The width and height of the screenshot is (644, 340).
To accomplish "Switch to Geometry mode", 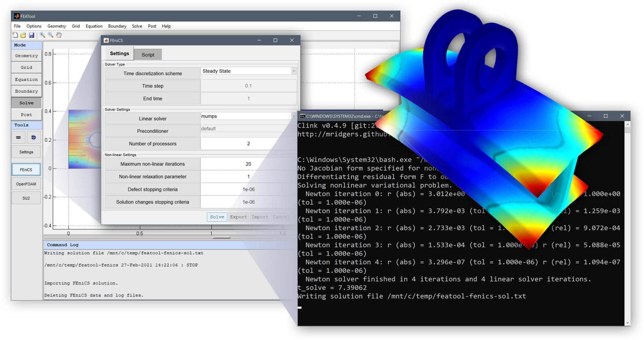I will pos(27,56).
